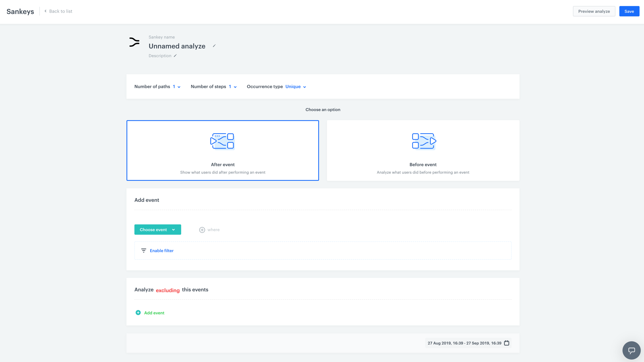The width and height of the screenshot is (644, 362).
Task: Click the filter lines icon
Action: pos(144,251)
